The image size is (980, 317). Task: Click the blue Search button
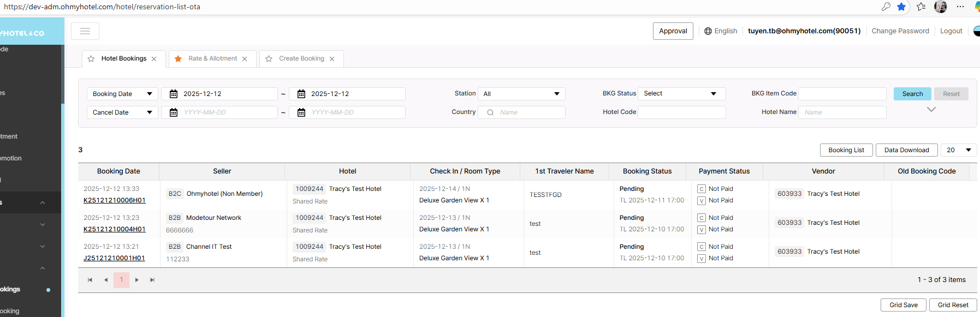912,94
